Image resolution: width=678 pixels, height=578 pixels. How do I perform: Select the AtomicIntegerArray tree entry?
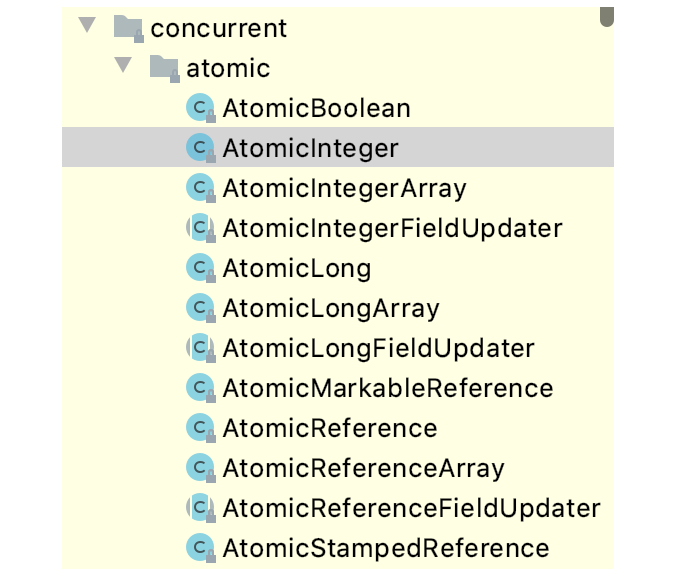pyautogui.click(x=338, y=188)
